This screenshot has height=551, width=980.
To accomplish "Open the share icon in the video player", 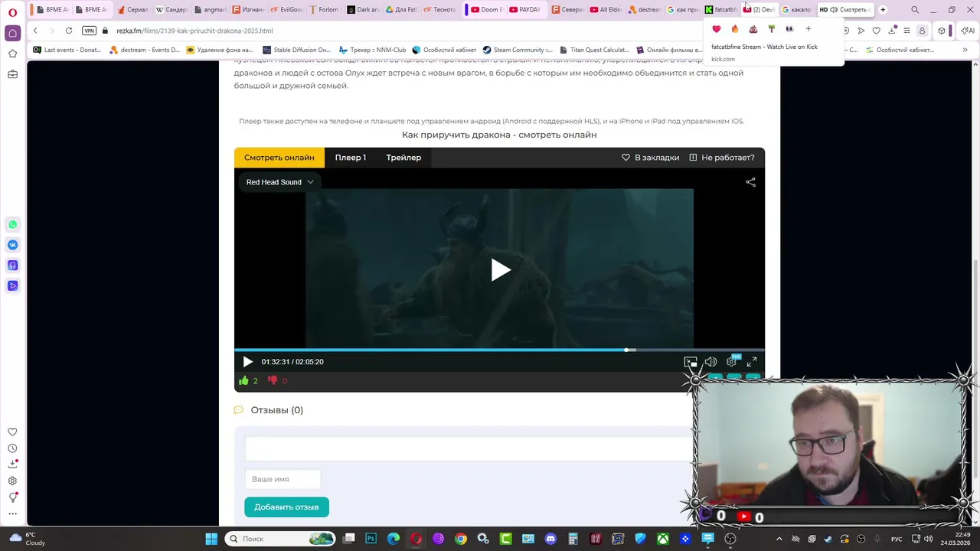I will pyautogui.click(x=750, y=182).
